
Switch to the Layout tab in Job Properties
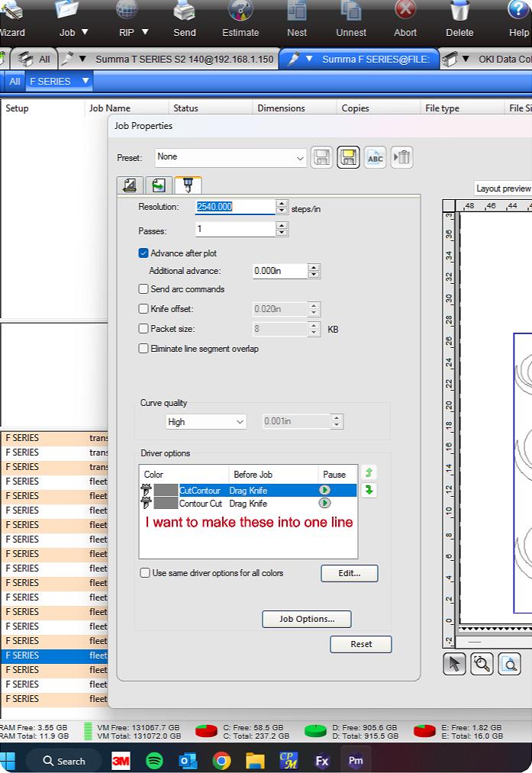point(130,185)
